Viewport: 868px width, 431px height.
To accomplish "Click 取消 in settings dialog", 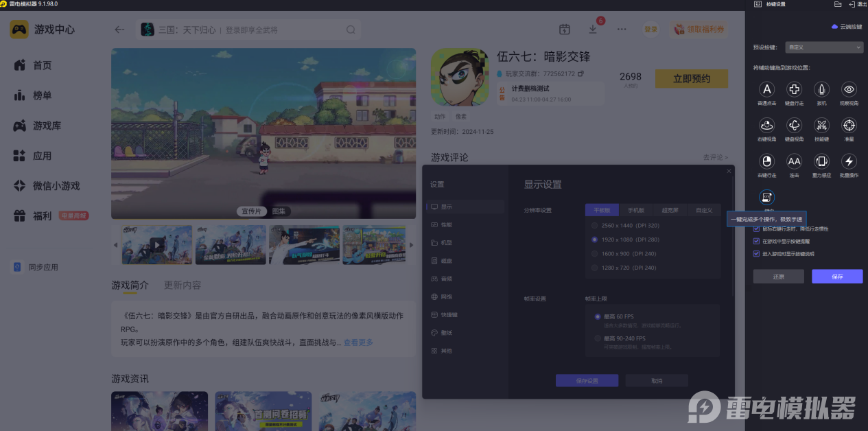I will [657, 381].
